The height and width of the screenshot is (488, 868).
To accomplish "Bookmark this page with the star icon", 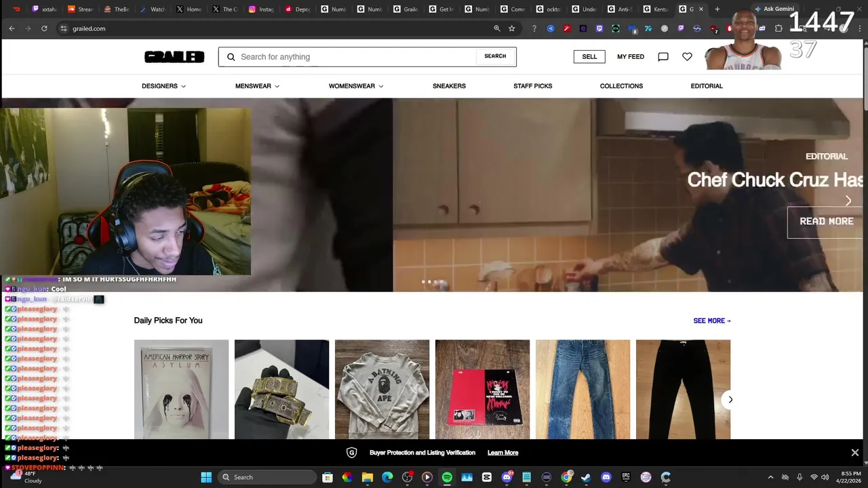I will (512, 28).
